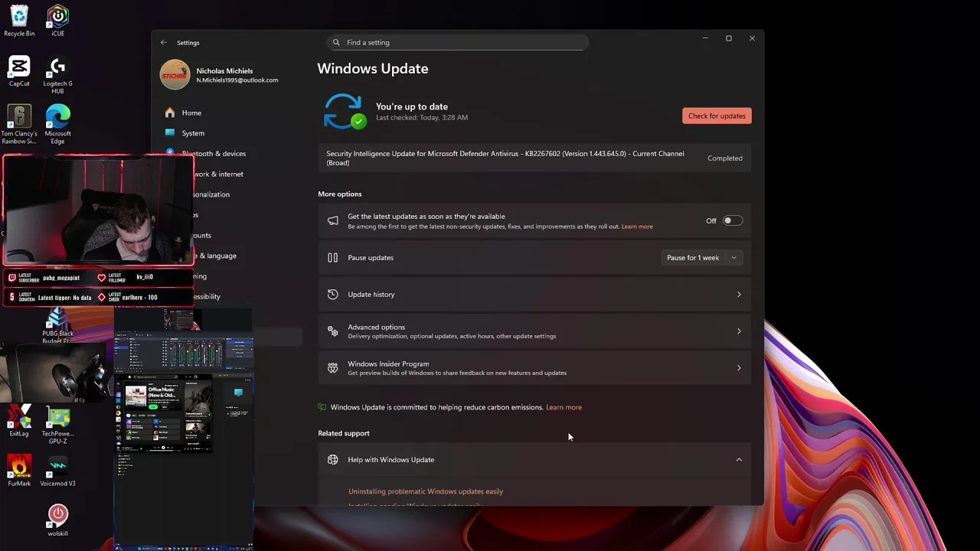Image resolution: width=980 pixels, height=551 pixels.
Task: Expand Update history chevron arrow
Action: pos(739,295)
